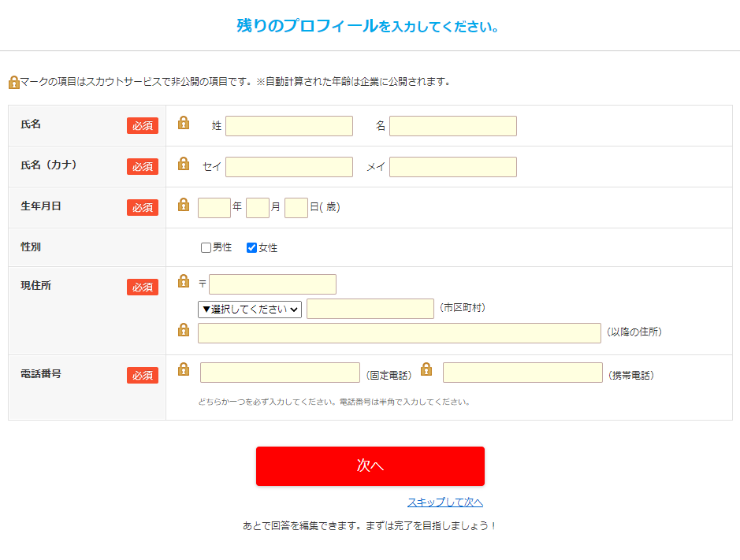Check the 男性 checkbox
This screenshot has width=740, height=560.
[206, 247]
